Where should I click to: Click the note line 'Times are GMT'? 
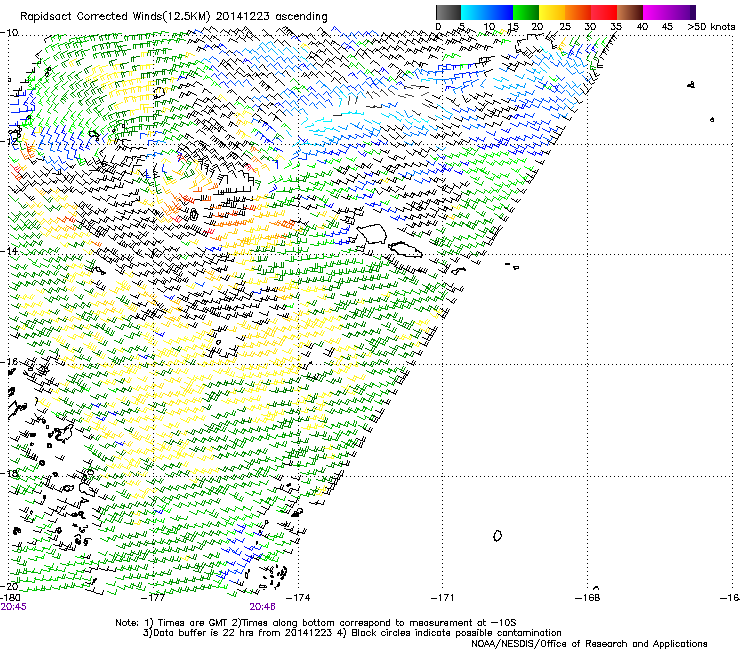click(190, 623)
